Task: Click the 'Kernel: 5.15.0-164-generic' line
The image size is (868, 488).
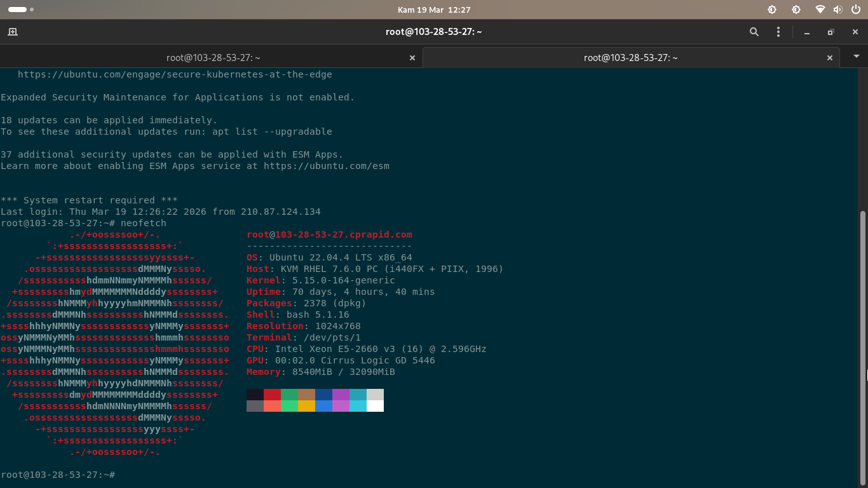Action: [x=321, y=280]
